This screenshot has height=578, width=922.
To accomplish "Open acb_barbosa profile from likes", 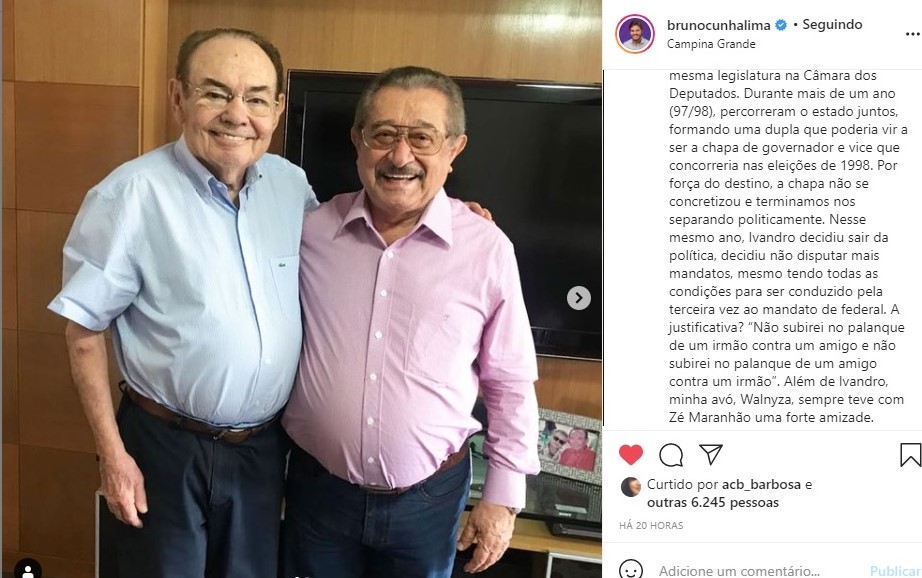I will (x=761, y=485).
